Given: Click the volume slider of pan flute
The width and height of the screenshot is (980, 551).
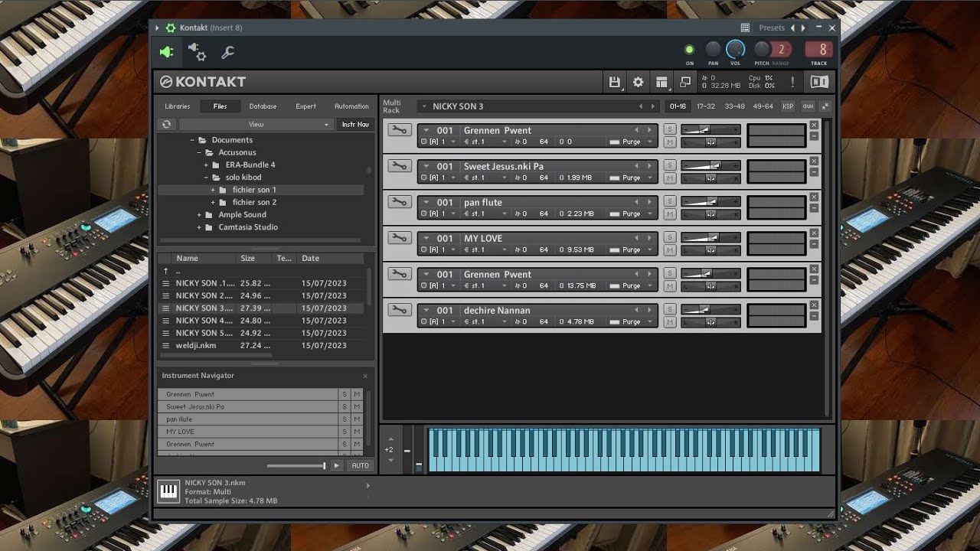Looking at the screenshot, I should [x=710, y=202].
